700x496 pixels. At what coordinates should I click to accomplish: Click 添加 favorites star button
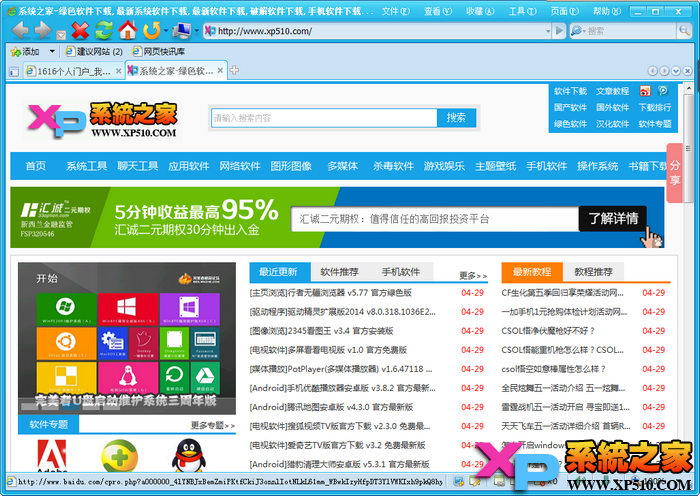(25, 52)
